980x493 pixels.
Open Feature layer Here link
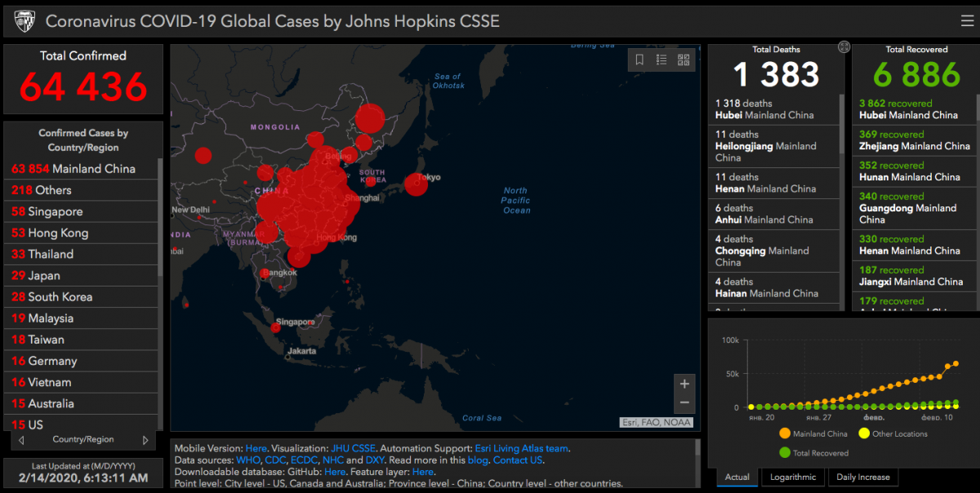[423, 472]
